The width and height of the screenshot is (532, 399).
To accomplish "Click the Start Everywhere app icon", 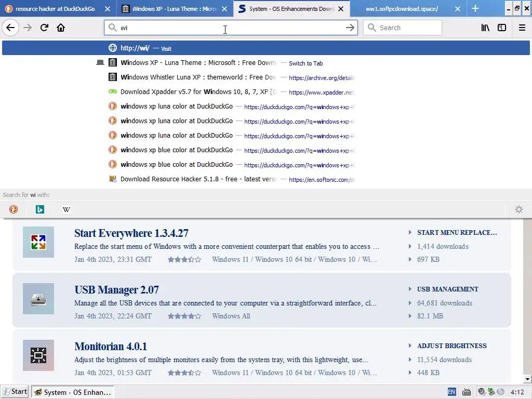I will (x=38, y=242).
